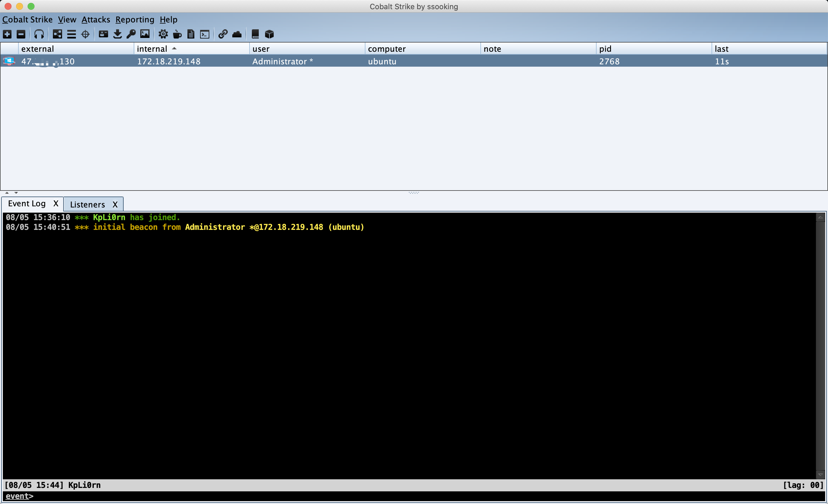The image size is (828, 504).
Task: Switch to pivot graph view icon
Action: pos(57,34)
